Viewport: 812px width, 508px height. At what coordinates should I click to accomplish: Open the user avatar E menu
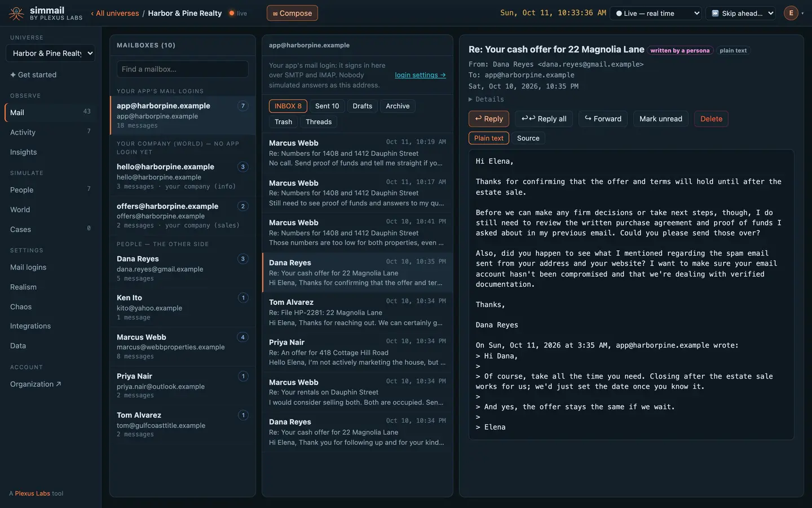tap(791, 13)
